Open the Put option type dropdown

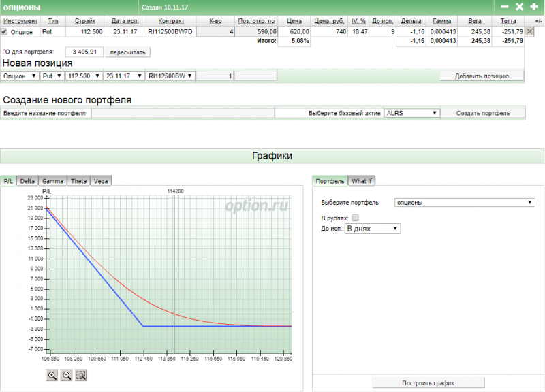pyautogui.click(x=52, y=76)
